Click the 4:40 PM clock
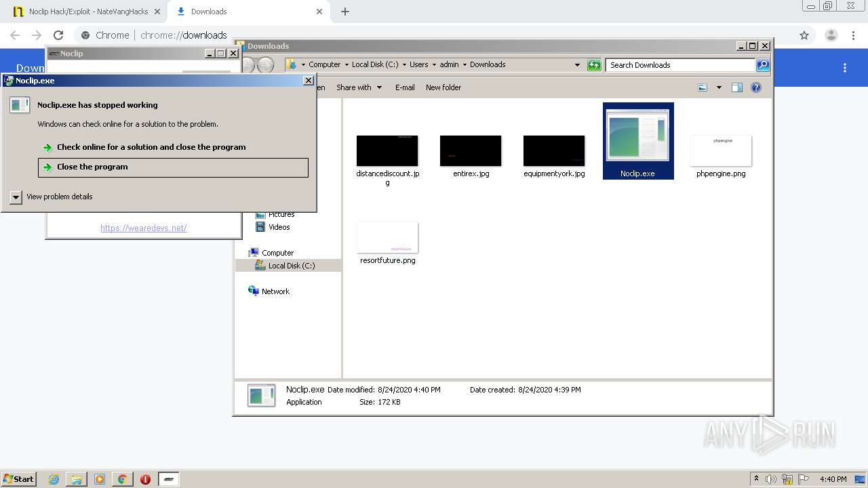 [833, 479]
